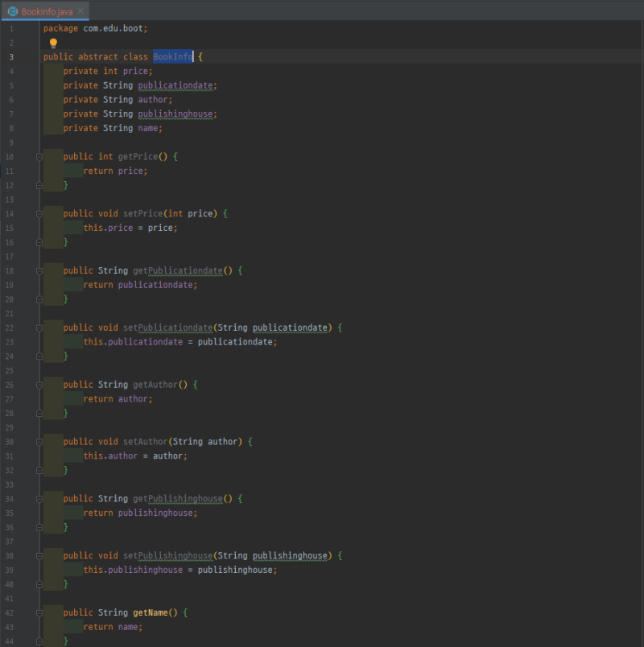Viewport: 644px width, 647px height.
Task: Click 'return publicationdate;' on line 19
Action: (x=140, y=285)
